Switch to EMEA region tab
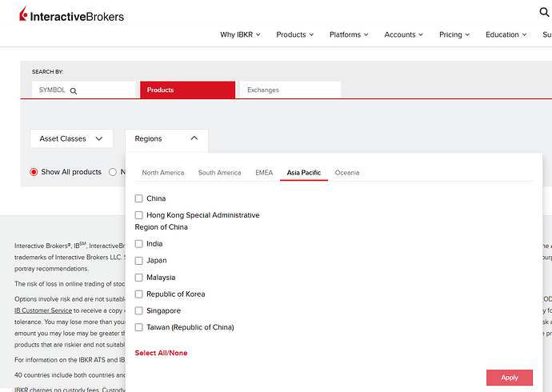Screen dimensions: 552x392 click(264, 173)
